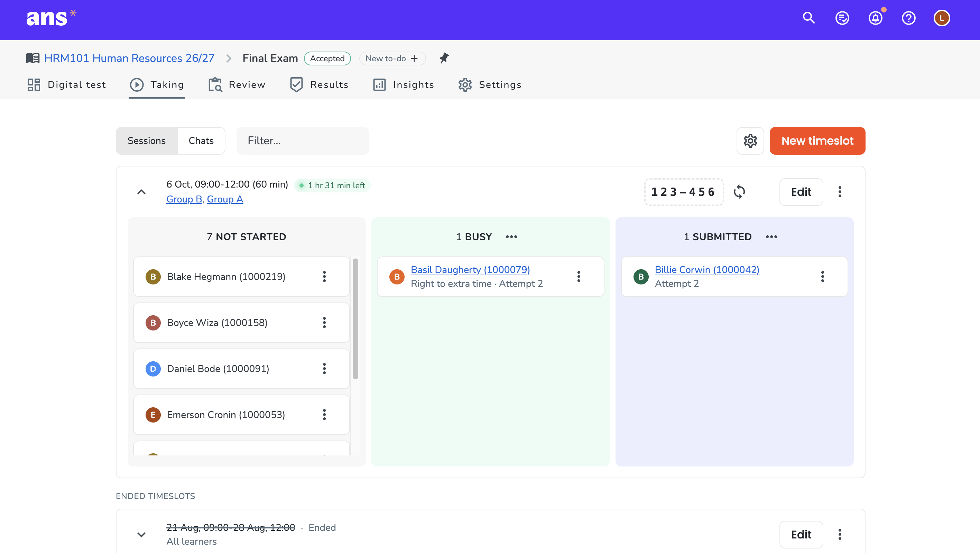Open the help question mark icon
The width and height of the screenshot is (980, 553).
[908, 18]
